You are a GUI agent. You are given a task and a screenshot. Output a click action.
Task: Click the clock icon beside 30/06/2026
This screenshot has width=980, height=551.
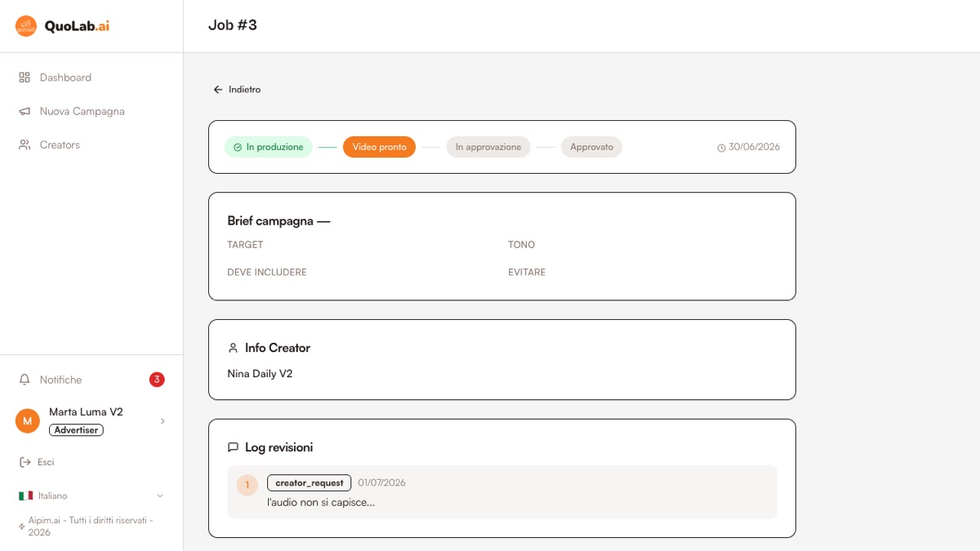721,148
